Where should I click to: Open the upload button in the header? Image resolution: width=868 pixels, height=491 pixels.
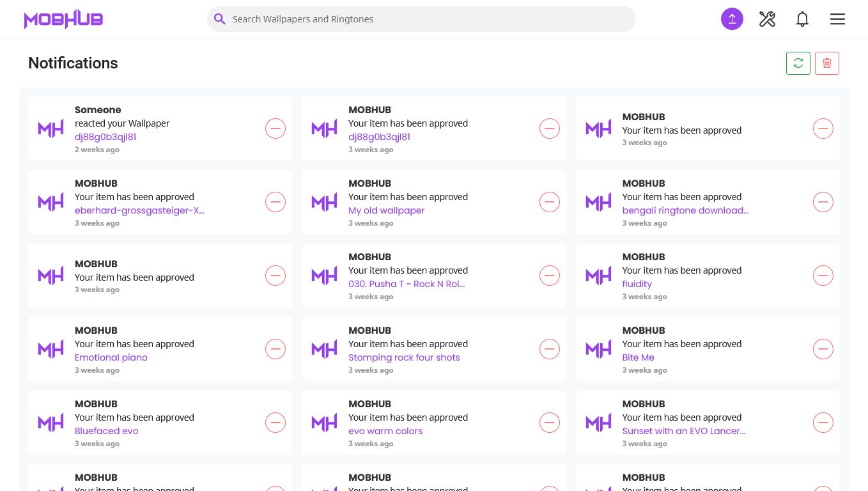click(x=732, y=19)
